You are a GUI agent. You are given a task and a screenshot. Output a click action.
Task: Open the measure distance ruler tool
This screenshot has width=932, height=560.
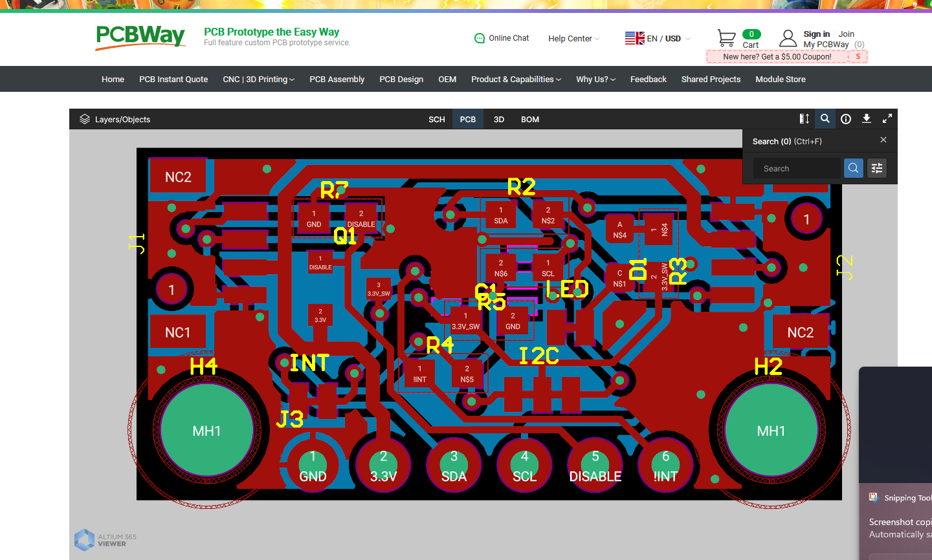[804, 119]
